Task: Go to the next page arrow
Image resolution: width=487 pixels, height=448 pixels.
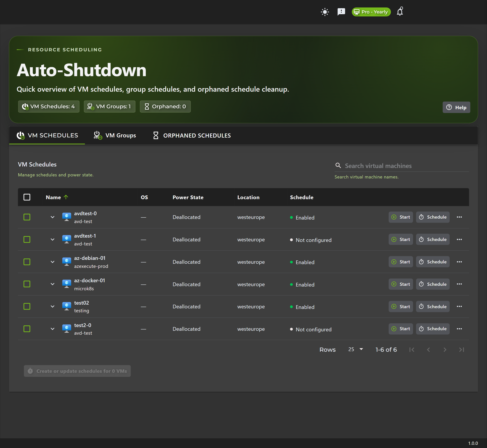Action: (x=445, y=350)
